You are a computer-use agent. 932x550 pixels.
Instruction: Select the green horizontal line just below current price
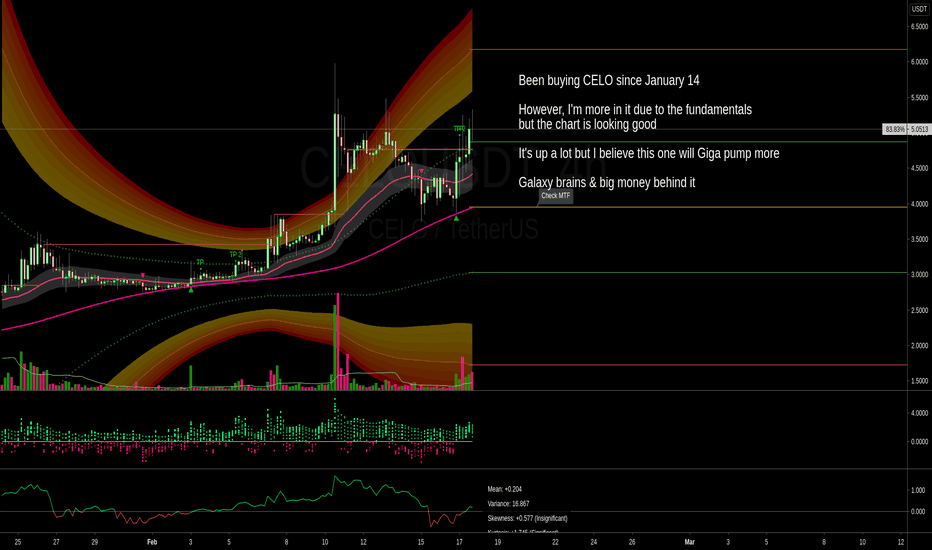(688, 142)
